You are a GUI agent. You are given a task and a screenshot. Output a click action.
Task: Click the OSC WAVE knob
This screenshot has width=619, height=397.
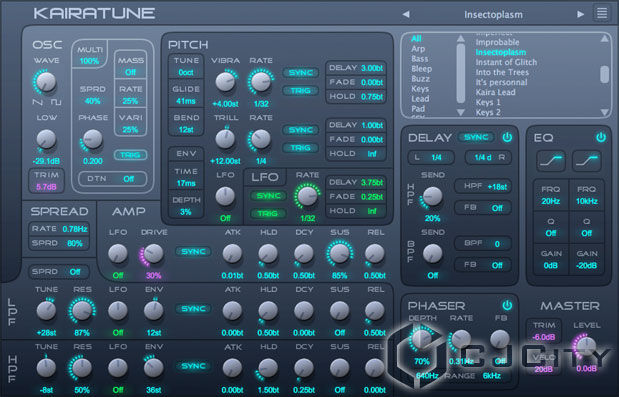pos(46,81)
